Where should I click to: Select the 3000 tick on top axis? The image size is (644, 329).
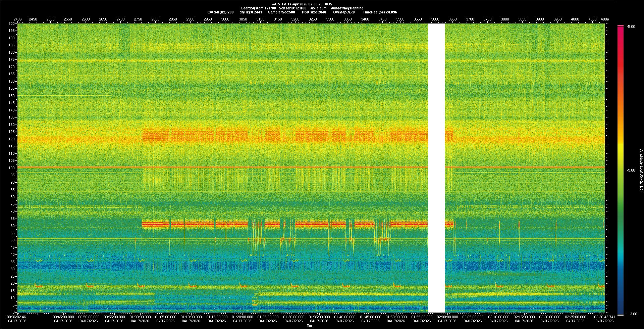pyautogui.click(x=225, y=19)
